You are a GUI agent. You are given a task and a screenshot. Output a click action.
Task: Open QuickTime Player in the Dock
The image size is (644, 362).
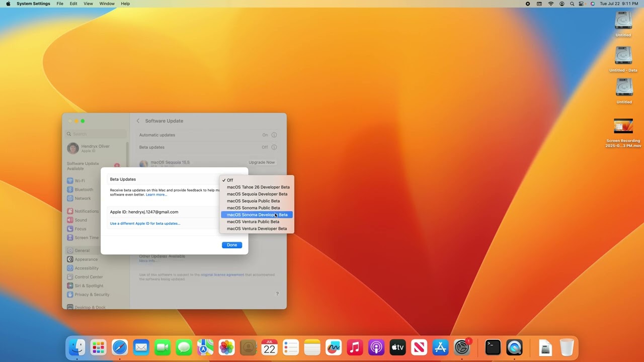click(514, 347)
